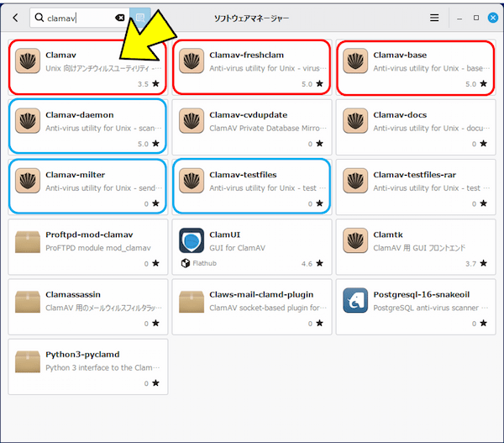
Task: Click 'ClamAV Private Database Mirro…' description
Action: pyautogui.click(x=268, y=129)
